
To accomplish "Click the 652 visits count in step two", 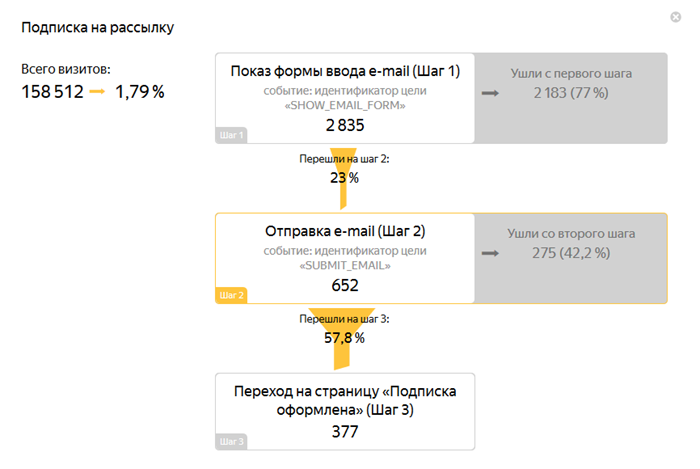I will tap(345, 286).
